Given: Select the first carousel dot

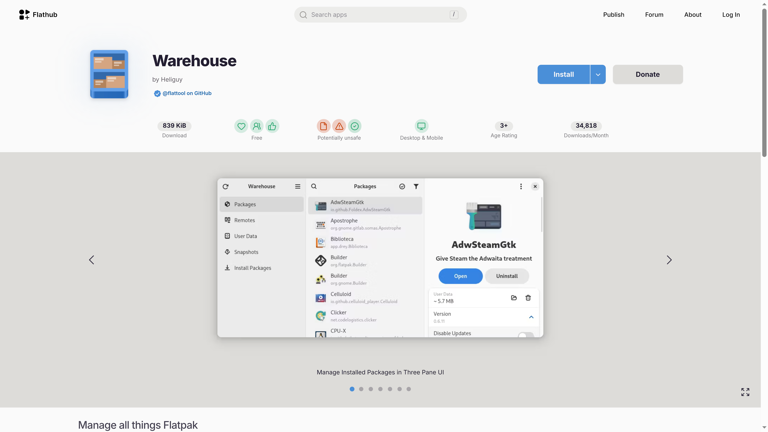Looking at the screenshot, I should click(352, 389).
